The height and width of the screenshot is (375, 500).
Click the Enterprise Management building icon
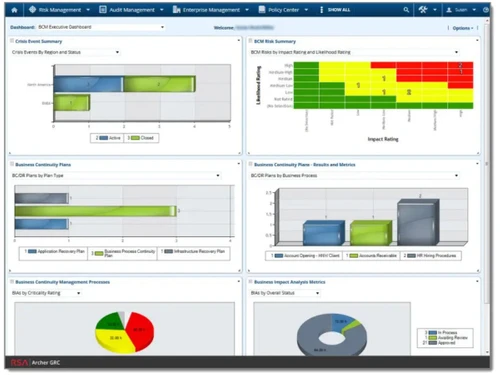pyautogui.click(x=176, y=10)
